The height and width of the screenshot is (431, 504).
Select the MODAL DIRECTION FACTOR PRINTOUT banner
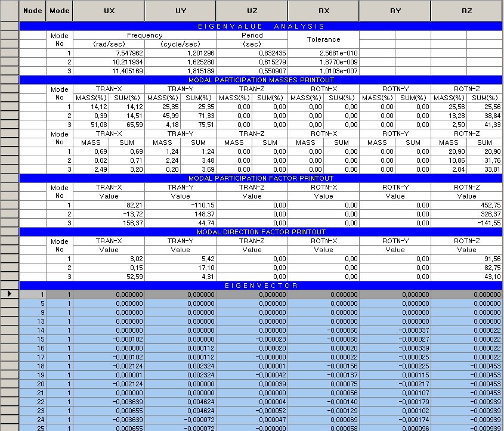point(261,232)
